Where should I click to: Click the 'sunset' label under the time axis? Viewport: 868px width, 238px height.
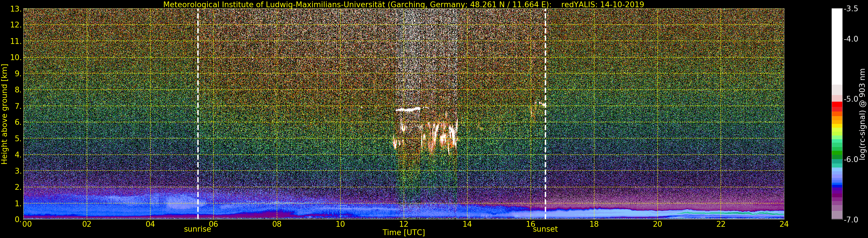pos(545,229)
